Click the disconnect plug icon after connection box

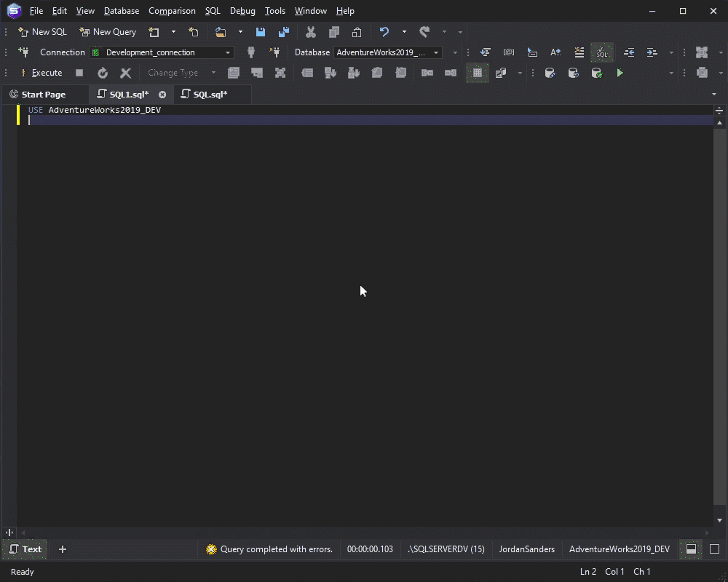(251, 52)
